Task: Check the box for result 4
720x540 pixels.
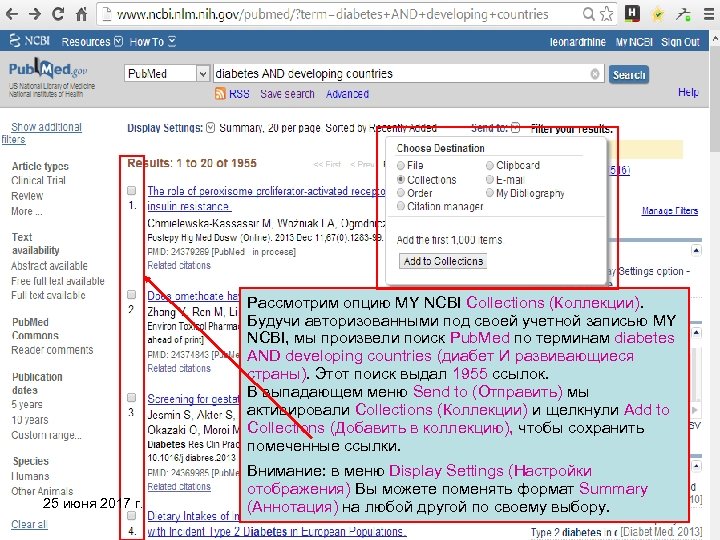Action: tap(131, 515)
